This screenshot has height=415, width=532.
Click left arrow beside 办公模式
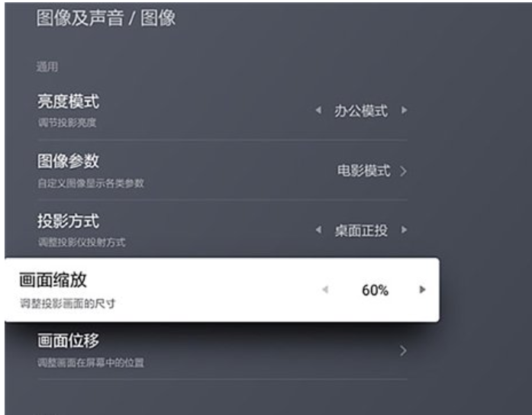318,110
